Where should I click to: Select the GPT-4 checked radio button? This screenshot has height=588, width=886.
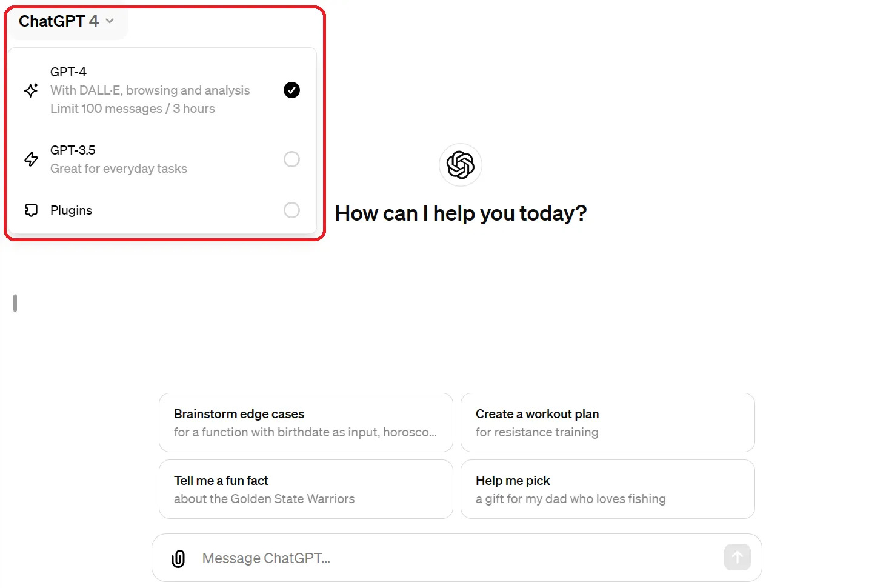point(291,90)
